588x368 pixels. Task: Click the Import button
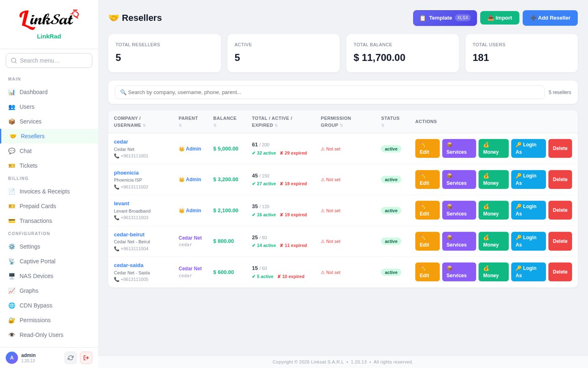click(500, 18)
